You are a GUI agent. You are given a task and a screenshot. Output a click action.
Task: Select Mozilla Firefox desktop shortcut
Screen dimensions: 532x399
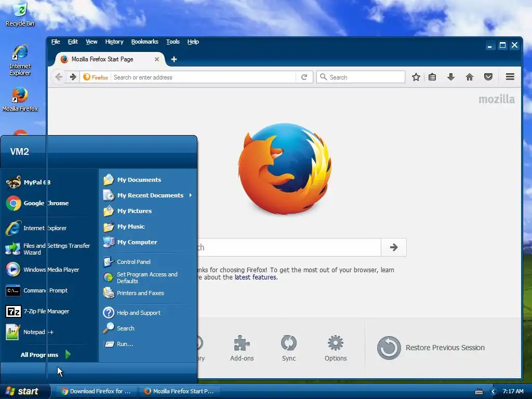tap(20, 99)
